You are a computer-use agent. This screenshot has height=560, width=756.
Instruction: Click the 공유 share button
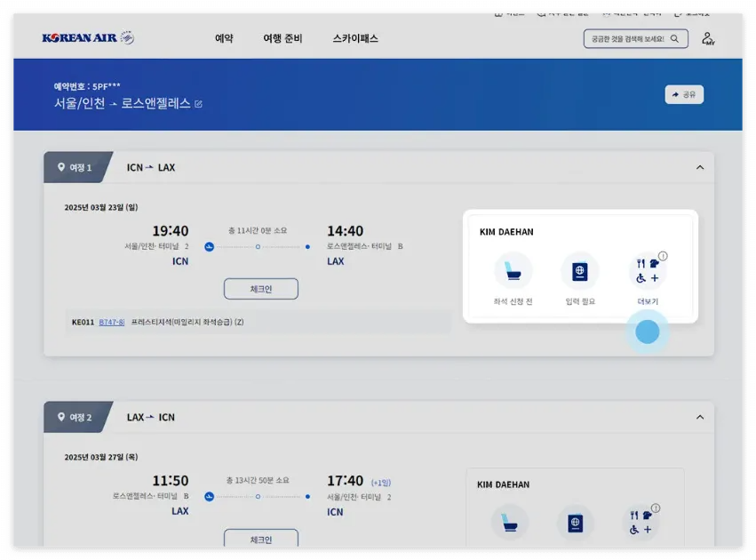click(684, 94)
